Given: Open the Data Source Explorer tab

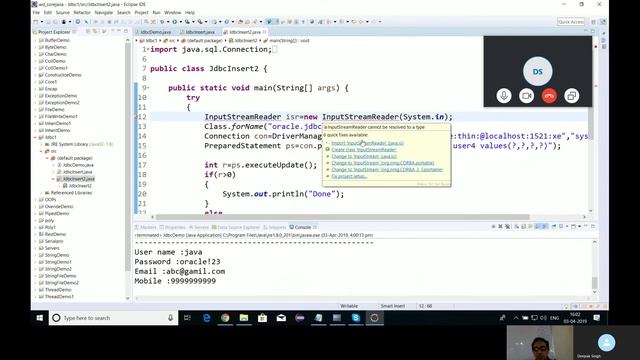Looking at the screenshot, I should (x=236, y=227).
